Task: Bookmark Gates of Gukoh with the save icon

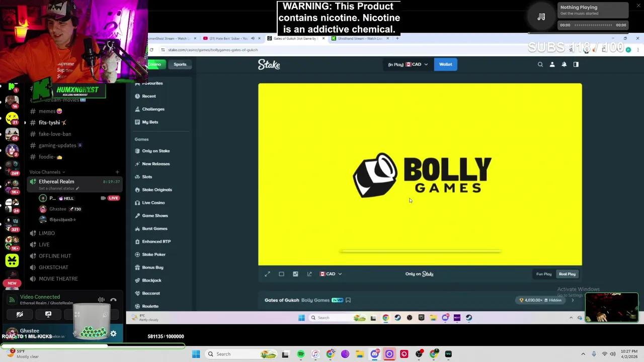Action: (348, 300)
